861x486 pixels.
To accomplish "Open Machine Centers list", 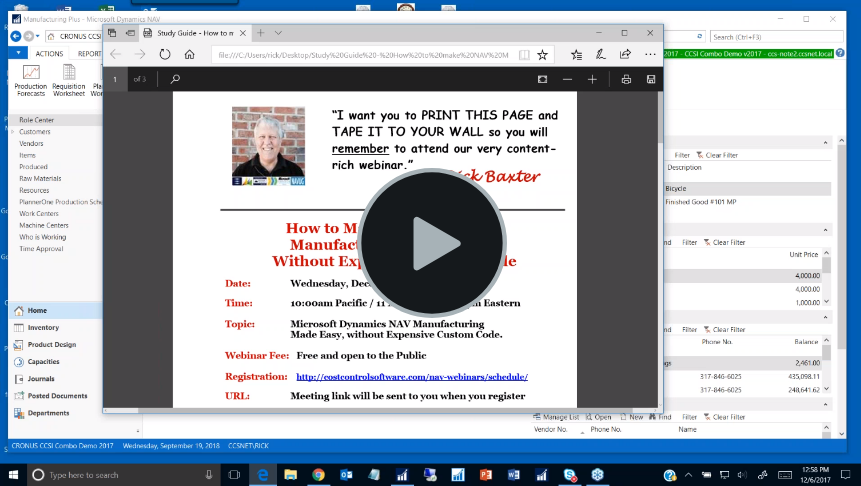I will (x=43, y=225).
